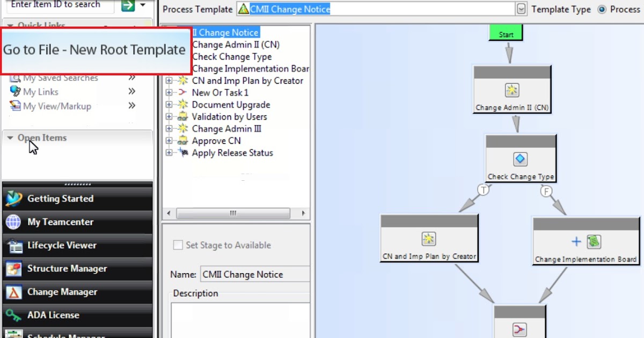
Task: Click the Change Manager delta icon
Action: 13,292
